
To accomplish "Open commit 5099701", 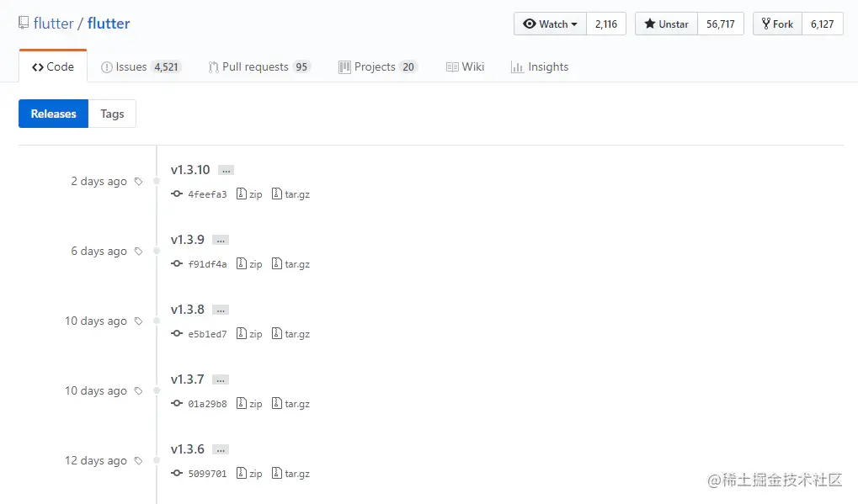I will (x=207, y=474).
